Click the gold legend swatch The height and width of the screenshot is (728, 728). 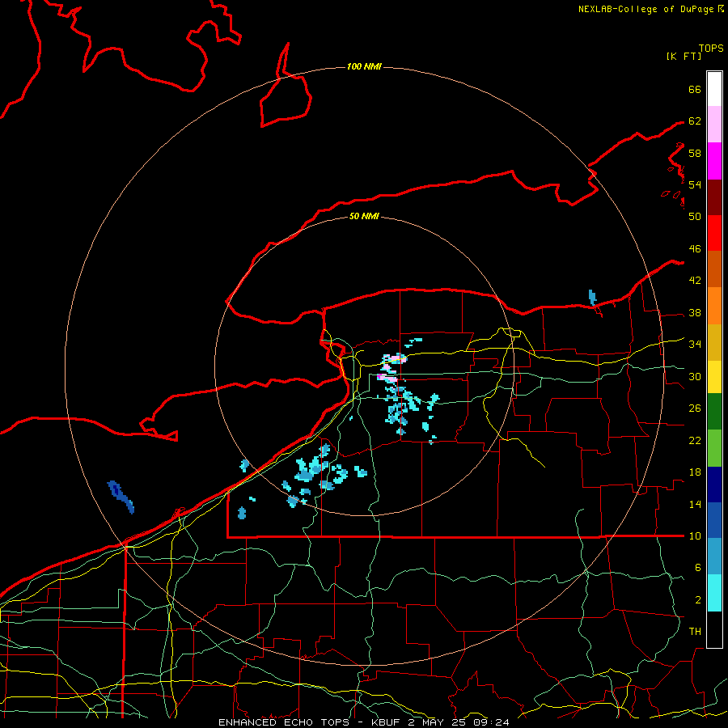(714, 342)
